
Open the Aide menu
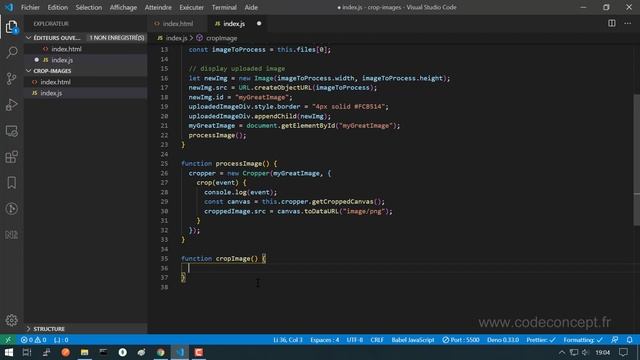(251, 7)
